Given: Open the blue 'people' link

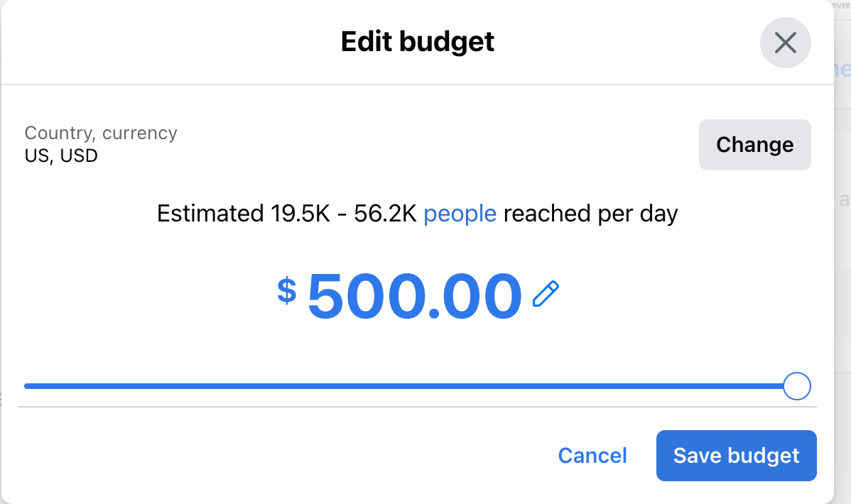Looking at the screenshot, I should pyautogui.click(x=460, y=214).
